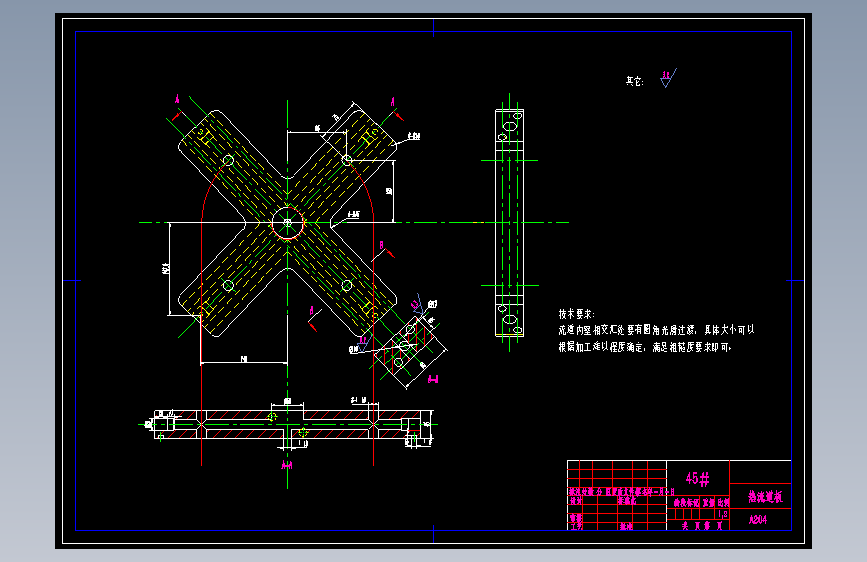Screen dimensions: 867x562
Task: Select the 技术要求 heading text
Action: pyautogui.click(x=576, y=314)
